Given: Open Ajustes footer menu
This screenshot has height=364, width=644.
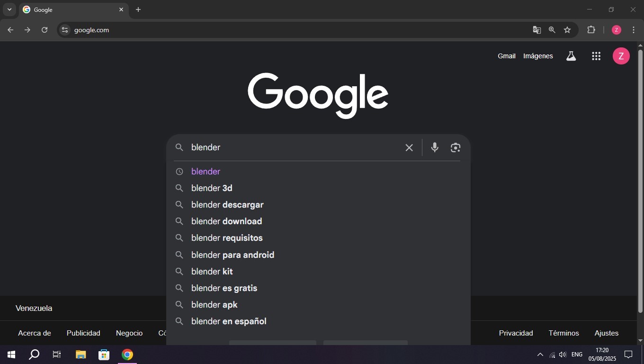Looking at the screenshot, I should (607, 333).
